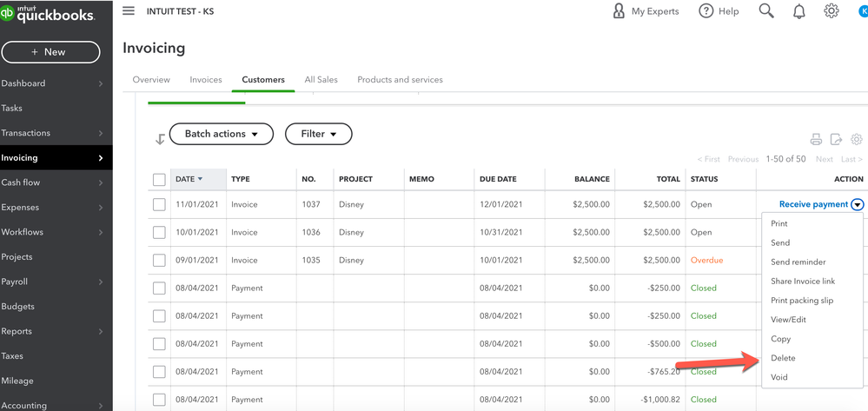Open the Products and services tab
Image resolution: width=868 pixels, height=411 pixels.
401,80
